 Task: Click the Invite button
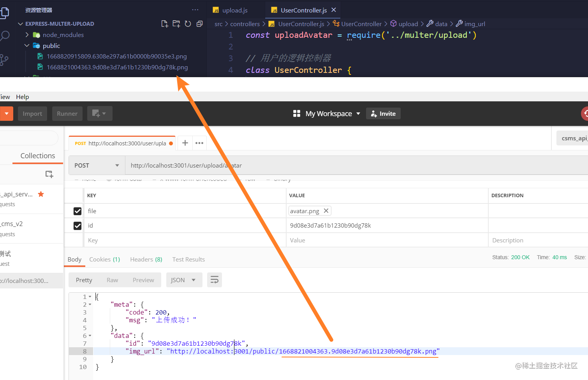click(x=383, y=114)
